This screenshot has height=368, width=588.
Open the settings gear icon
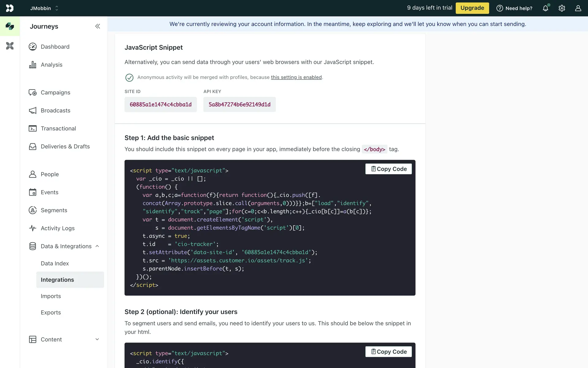pos(562,8)
